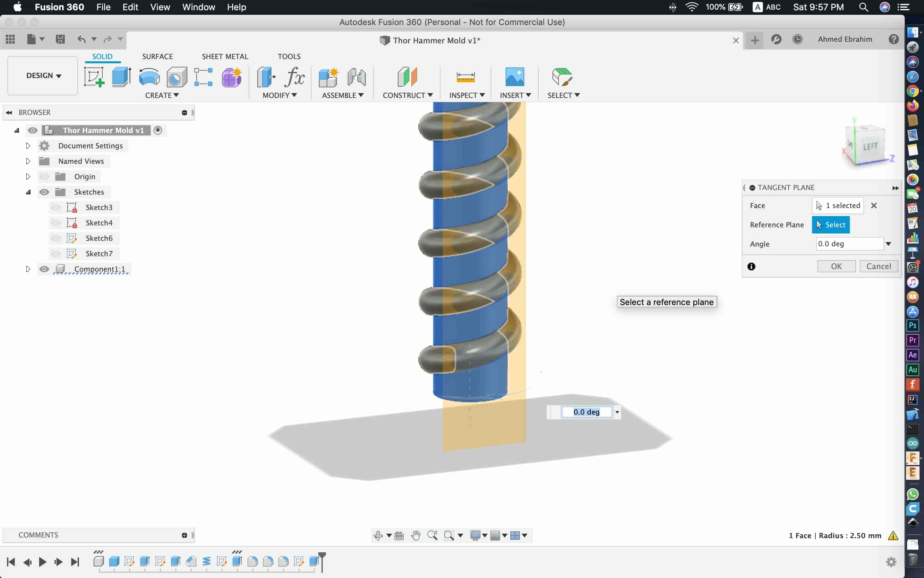Image resolution: width=924 pixels, height=578 pixels.
Task: Select the Hole tool icon
Action: point(177,77)
